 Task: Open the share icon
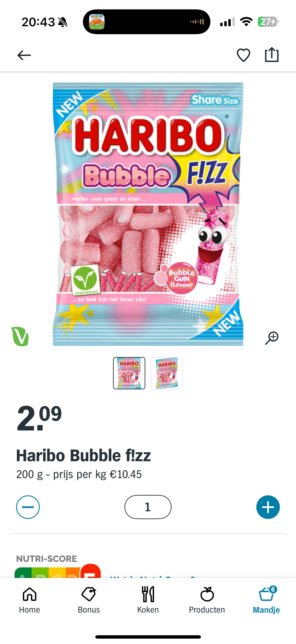point(272,55)
